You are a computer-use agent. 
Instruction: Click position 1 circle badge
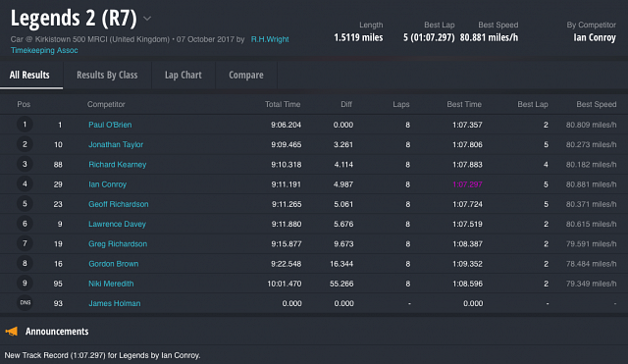click(x=25, y=125)
